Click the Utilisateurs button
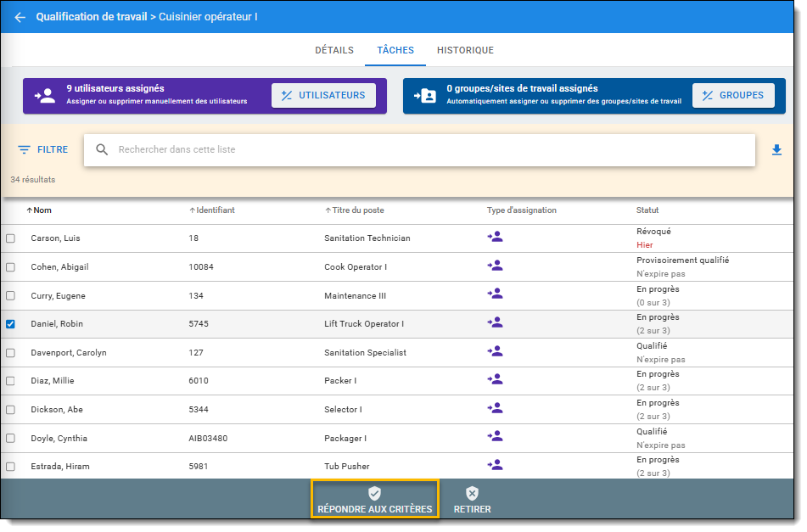The height and width of the screenshot is (532, 807). [x=323, y=96]
